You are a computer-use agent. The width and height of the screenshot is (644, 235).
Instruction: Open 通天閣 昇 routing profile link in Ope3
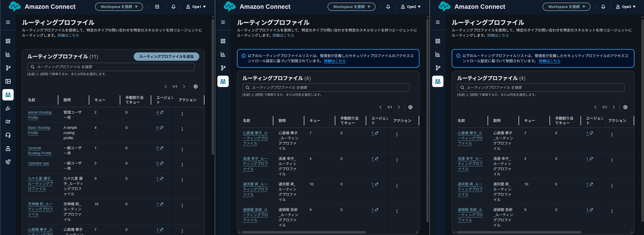(470, 189)
